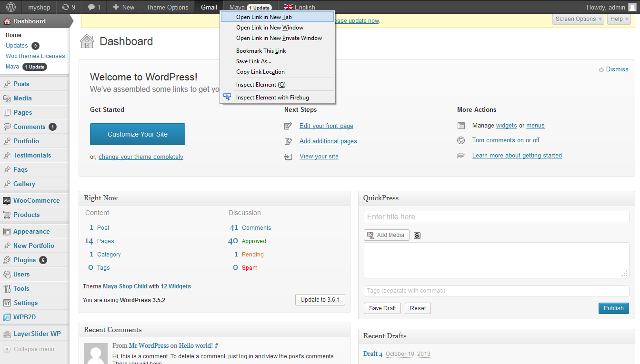640x364 pixels.
Task: Click the WPB2D icon in sidebar
Action: pos(7,317)
